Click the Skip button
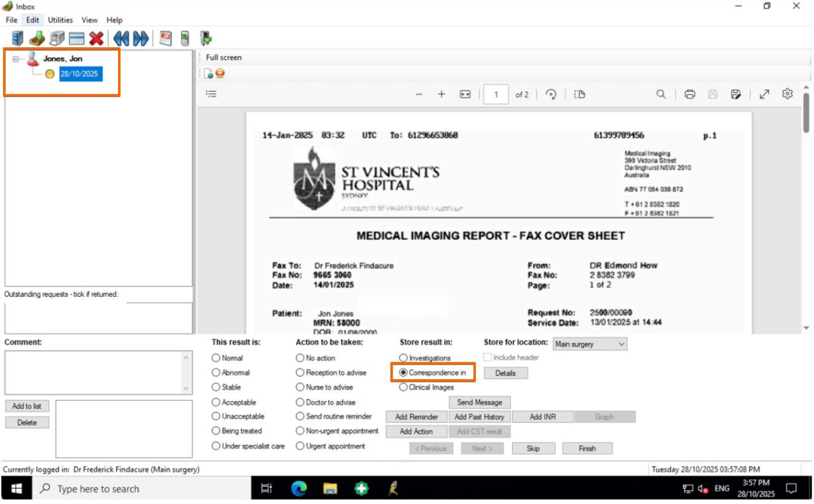The width and height of the screenshot is (814, 504). [533, 449]
